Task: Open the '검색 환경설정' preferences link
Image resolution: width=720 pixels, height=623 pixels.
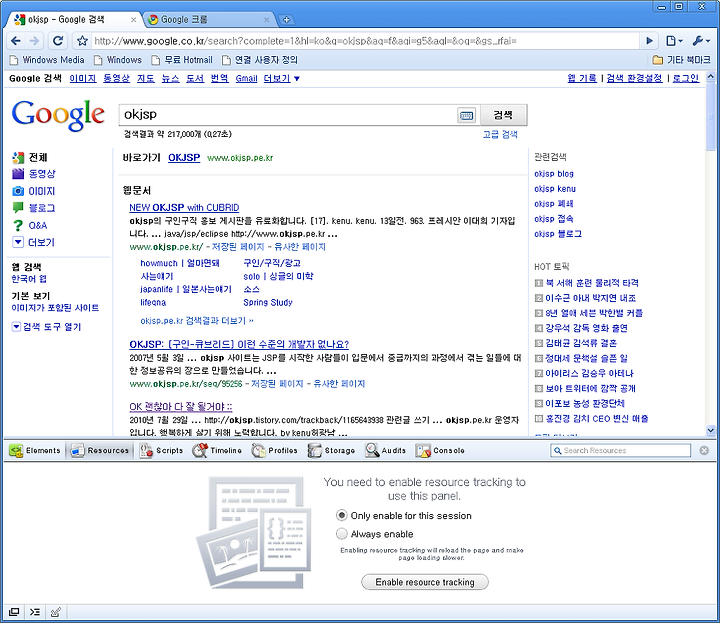Action: pos(634,79)
